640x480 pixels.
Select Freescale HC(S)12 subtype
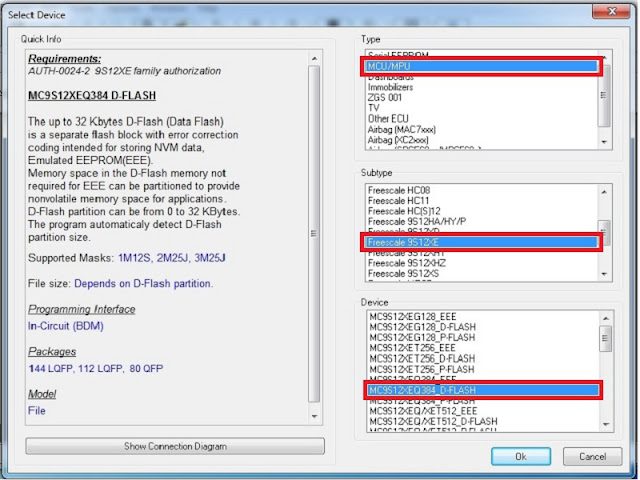[404, 211]
